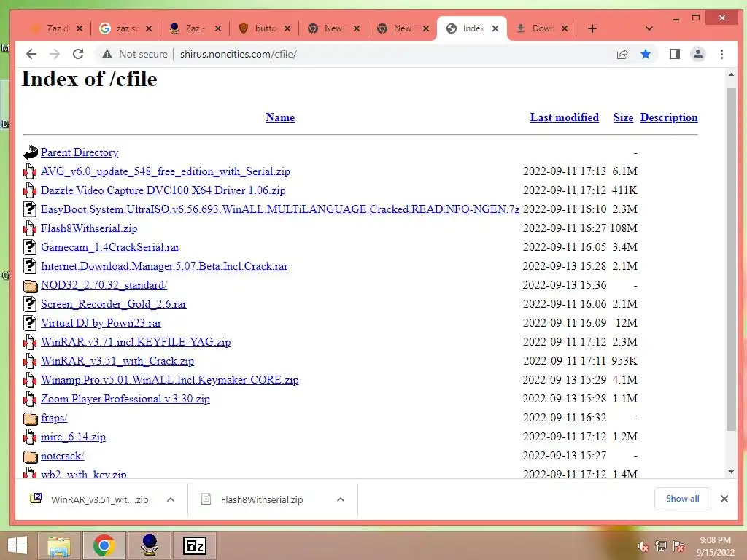
Task: Open Screen_Recorder_Gold_2.6.rar link
Action: point(114,304)
